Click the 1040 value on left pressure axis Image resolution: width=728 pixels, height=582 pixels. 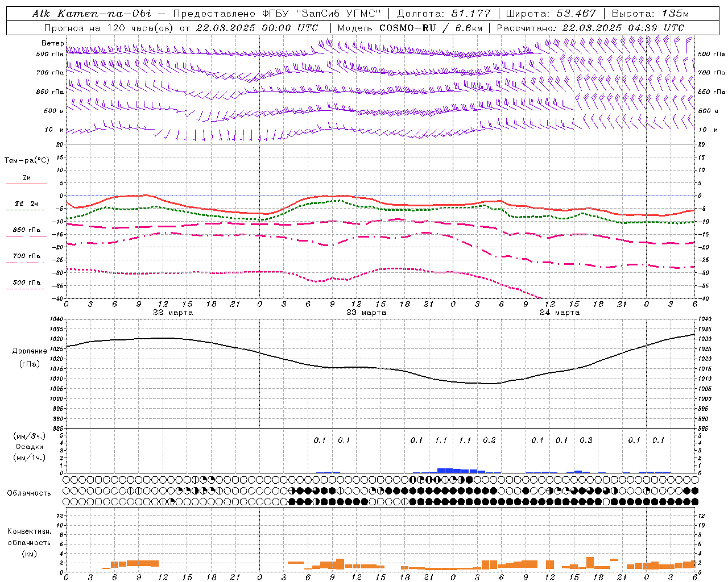[56, 319]
